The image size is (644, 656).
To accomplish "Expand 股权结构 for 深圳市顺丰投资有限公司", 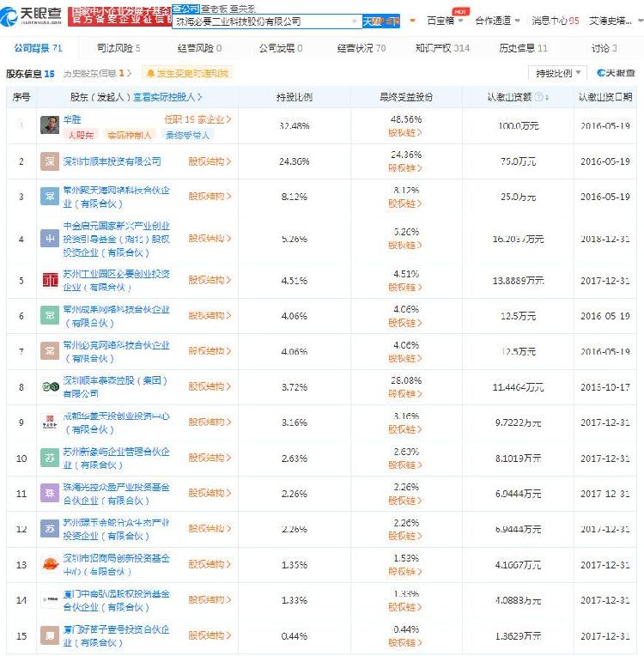I will coord(210,161).
